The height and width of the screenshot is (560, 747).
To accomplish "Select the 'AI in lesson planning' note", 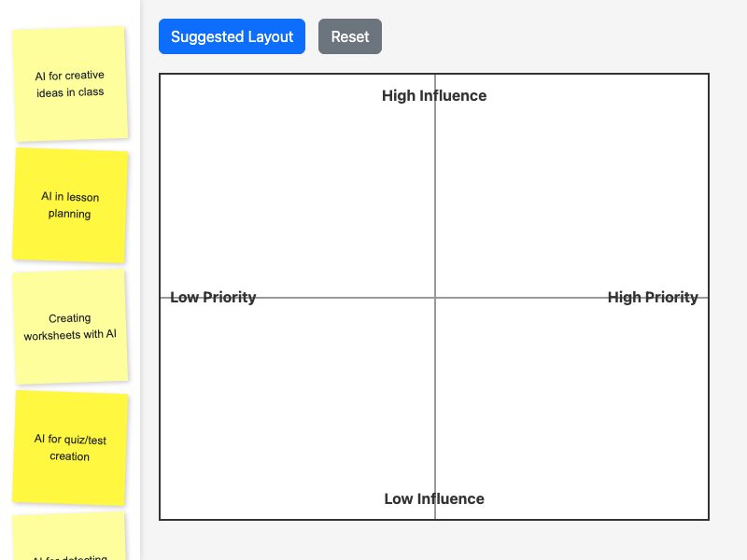I will pyautogui.click(x=69, y=205).
